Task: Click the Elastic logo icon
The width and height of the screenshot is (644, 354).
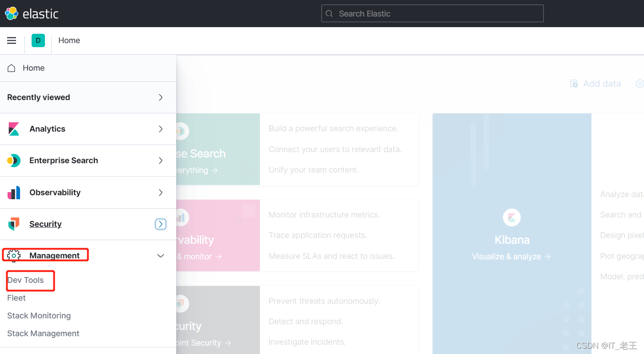Action: [x=12, y=13]
